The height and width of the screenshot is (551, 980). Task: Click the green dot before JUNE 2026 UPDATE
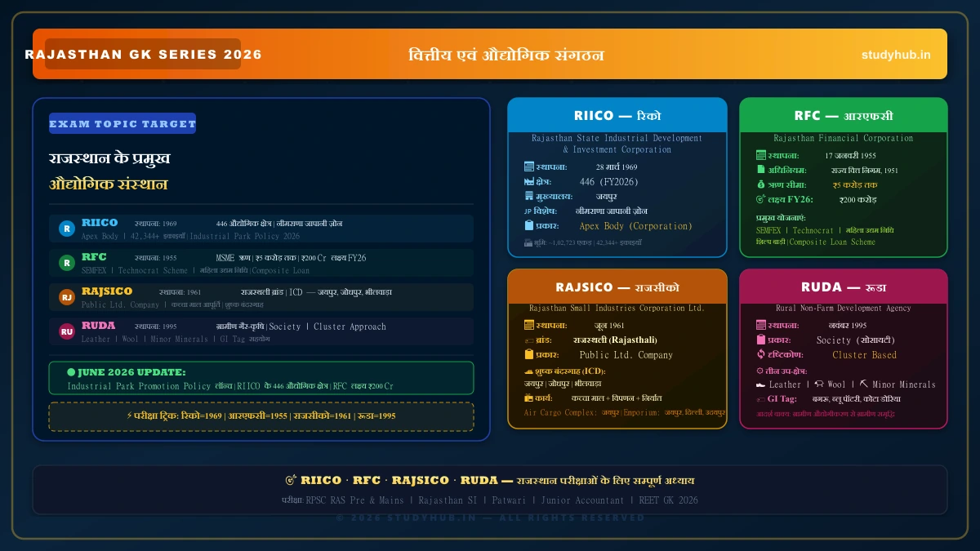pyautogui.click(x=71, y=372)
